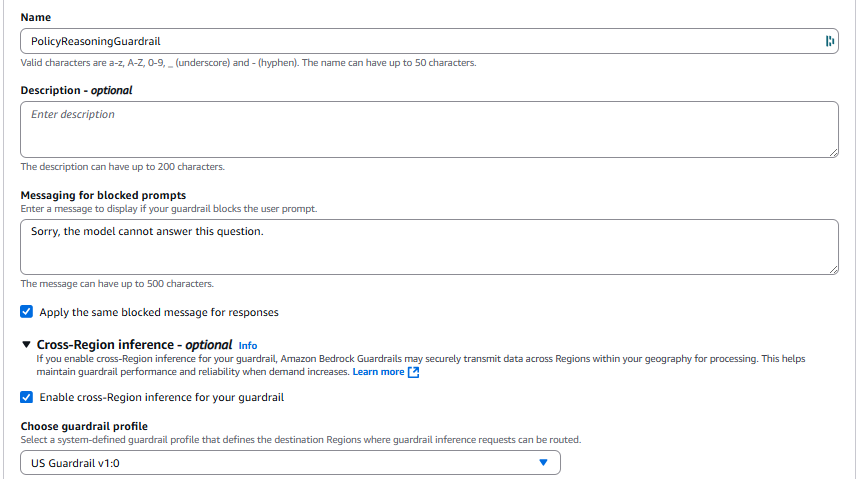Click the Messaging for blocked prompts label
Viewport: 856px width, 479px height.
(x=103, y=195)
